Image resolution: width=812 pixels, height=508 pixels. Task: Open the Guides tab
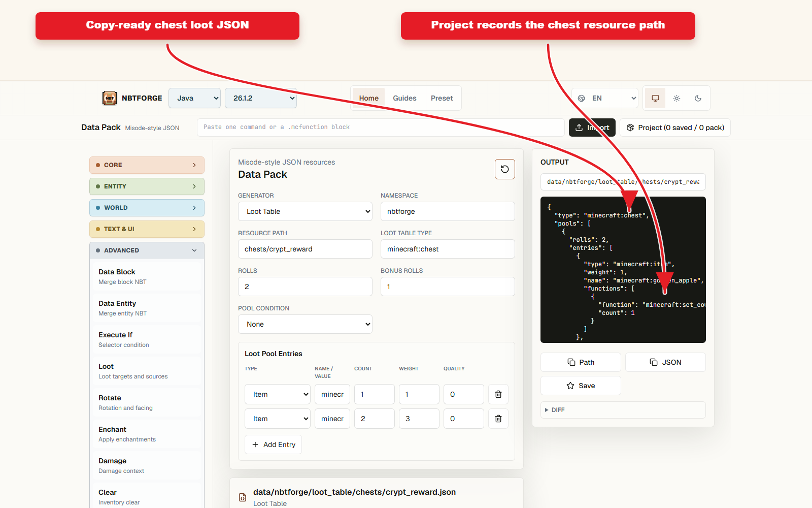(x=404, y=98)
